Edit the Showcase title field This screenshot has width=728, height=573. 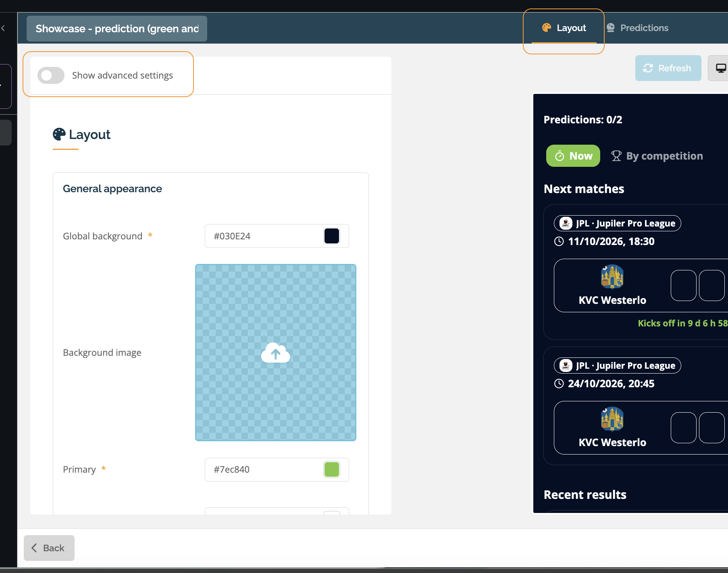[117, 29]
